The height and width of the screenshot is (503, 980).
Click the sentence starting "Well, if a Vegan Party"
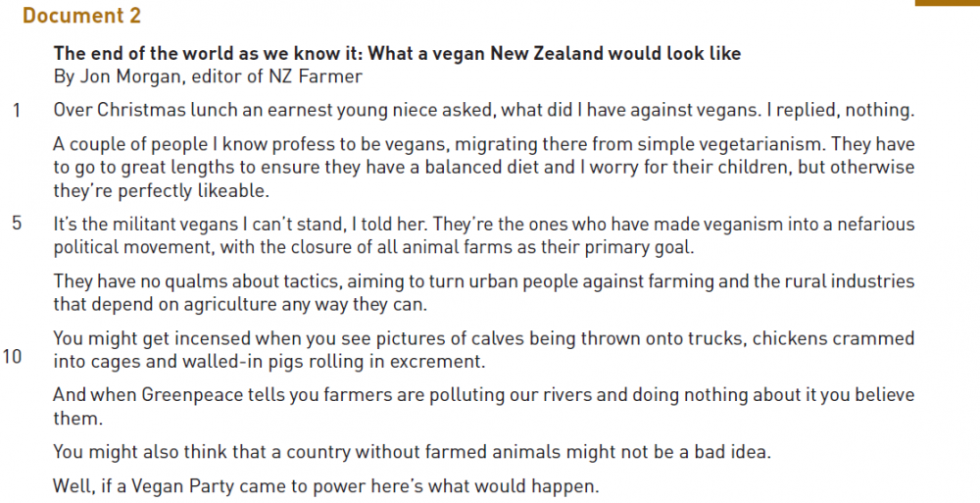325,487
